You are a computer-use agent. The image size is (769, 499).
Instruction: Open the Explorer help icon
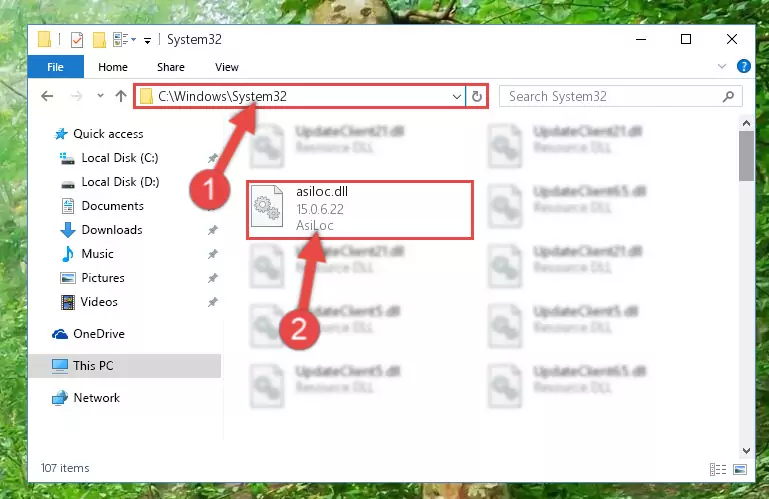coord(743,66)
